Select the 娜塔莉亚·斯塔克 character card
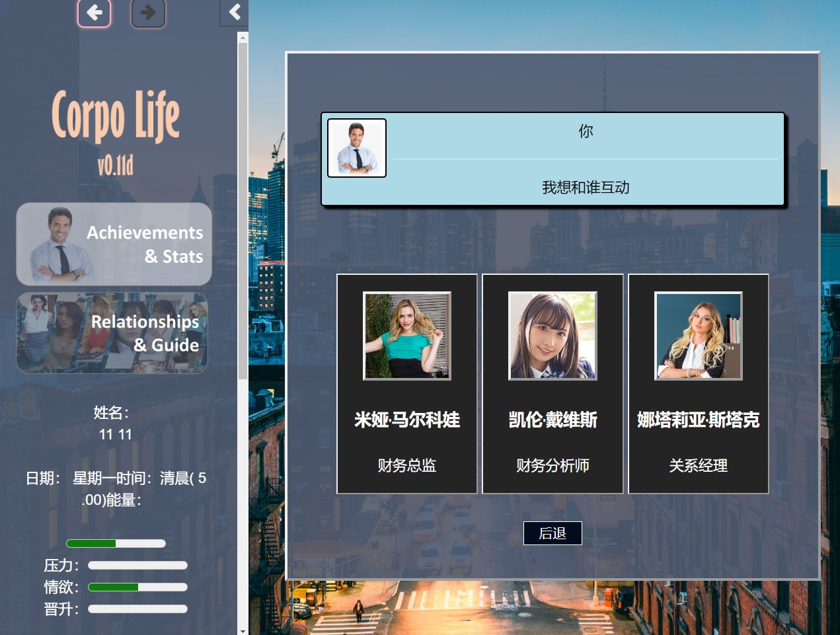 [699, 384]
